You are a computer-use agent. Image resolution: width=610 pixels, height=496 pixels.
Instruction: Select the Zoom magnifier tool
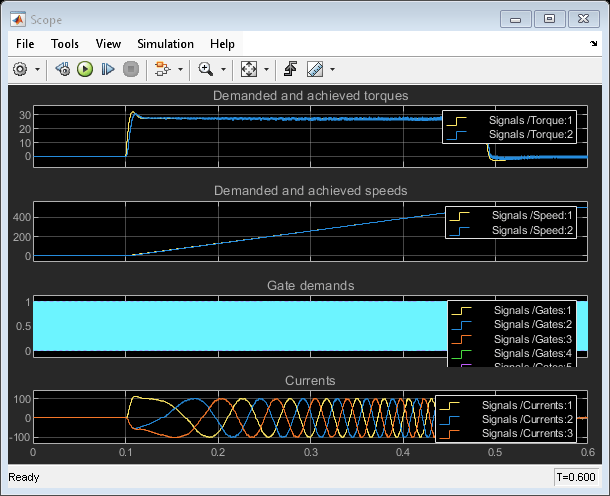click(205, 69)
